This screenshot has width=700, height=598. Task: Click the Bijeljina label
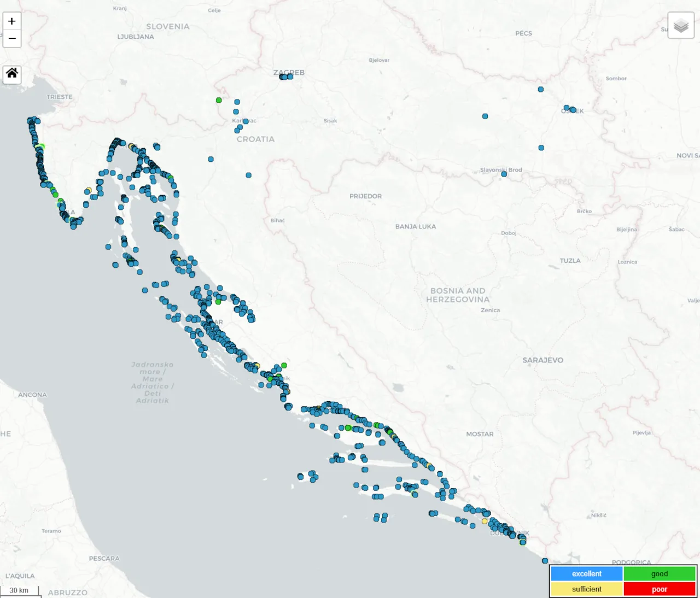627,230
